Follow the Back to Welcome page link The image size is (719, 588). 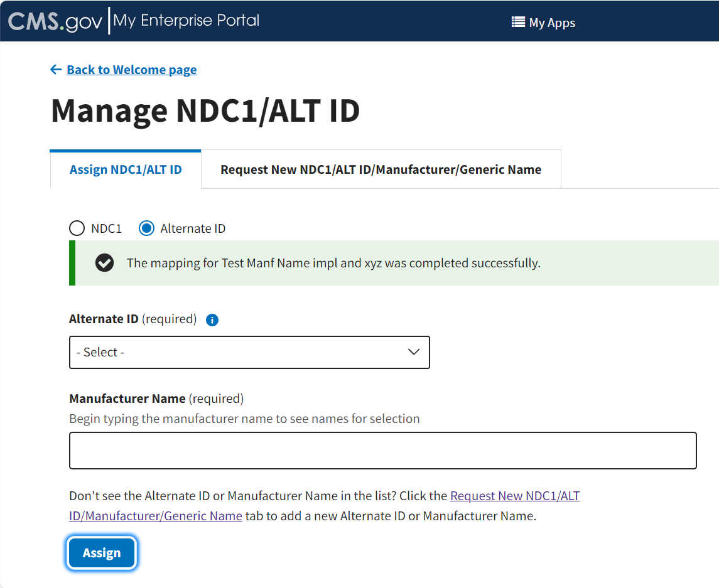coord(131,70)
